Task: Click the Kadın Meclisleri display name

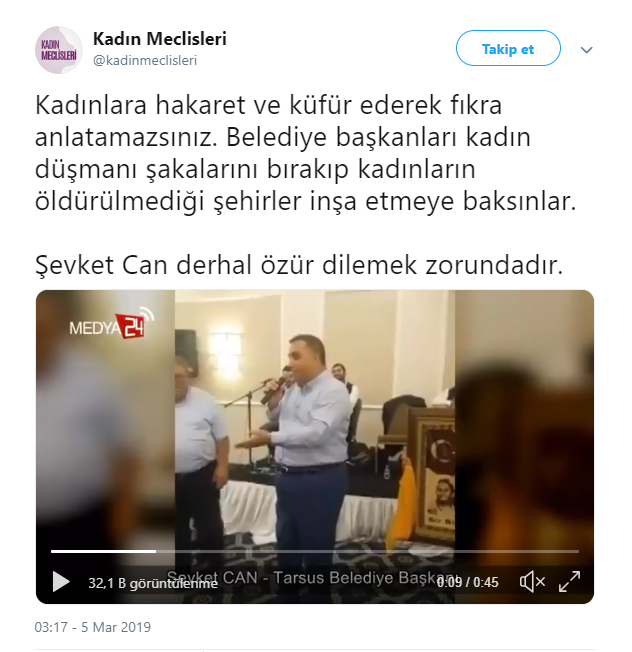Action: (x=160, y=39)
